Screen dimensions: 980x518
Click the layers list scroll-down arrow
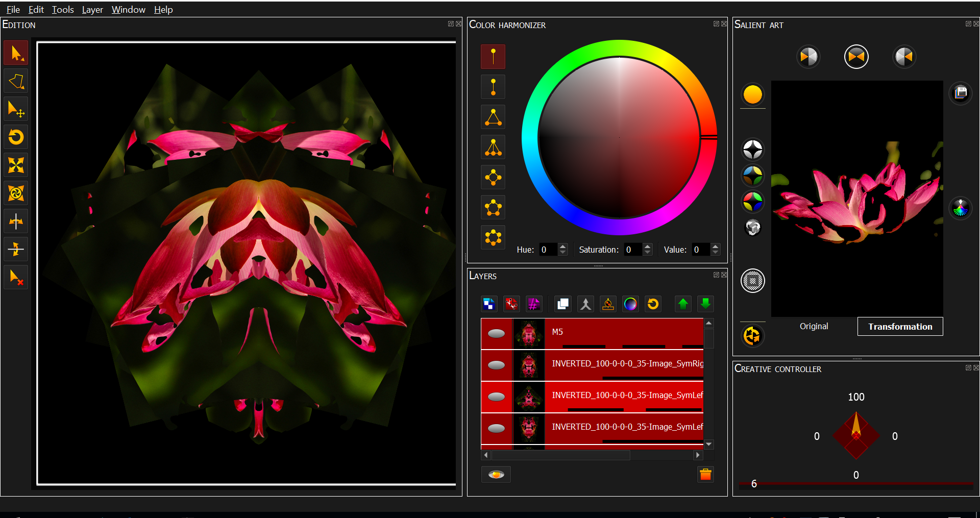click(708, 445)
